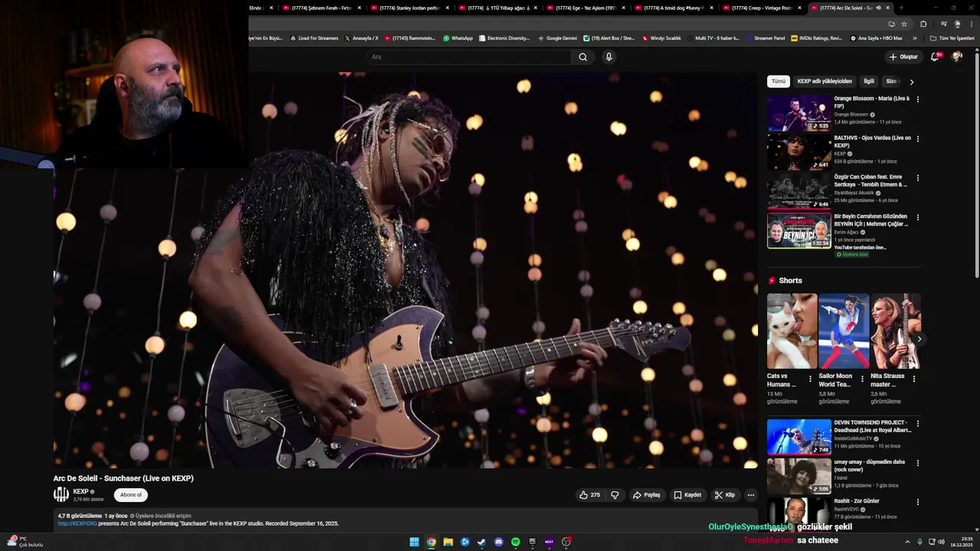Screen dimensions: 980x551
Task: Open DEVIN TOWNSEND PROJECT Deadhead thumbnail
Action: pyautogui.click(x=799, y=437)
